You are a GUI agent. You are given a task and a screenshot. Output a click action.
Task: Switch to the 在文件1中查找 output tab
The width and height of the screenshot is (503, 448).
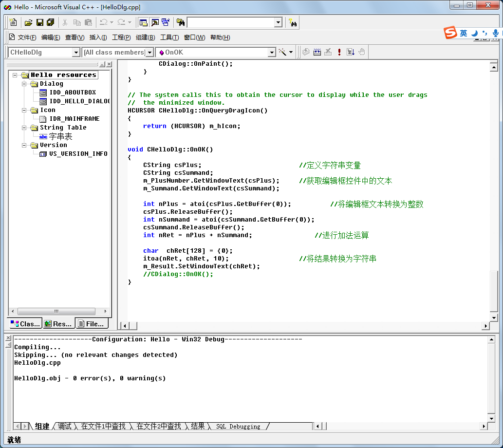pyautogui.click(x=103, y=426)
